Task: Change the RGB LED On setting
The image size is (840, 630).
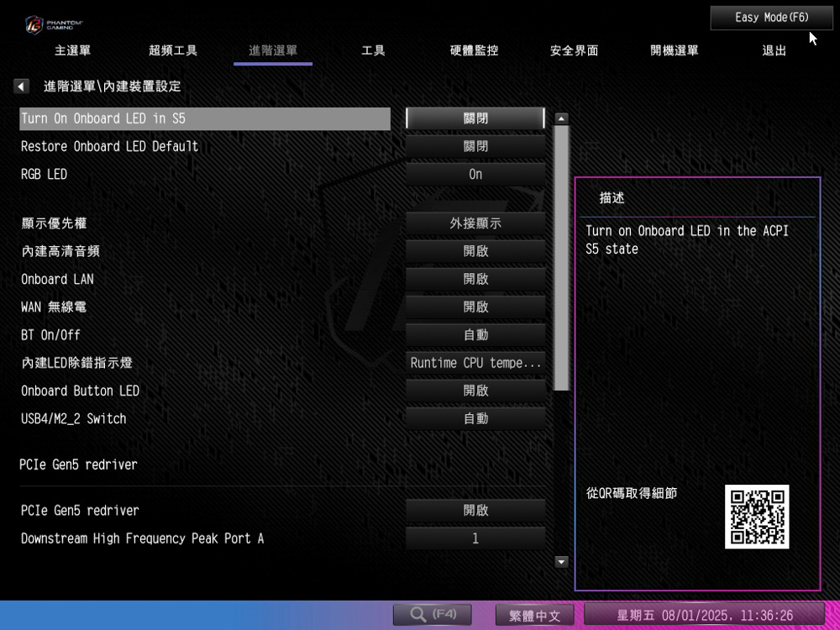Action: pos(475,175)
